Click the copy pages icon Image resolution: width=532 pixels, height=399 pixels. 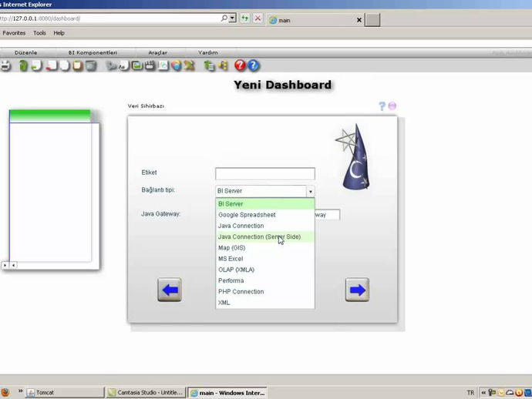click(x=65, y=65)
